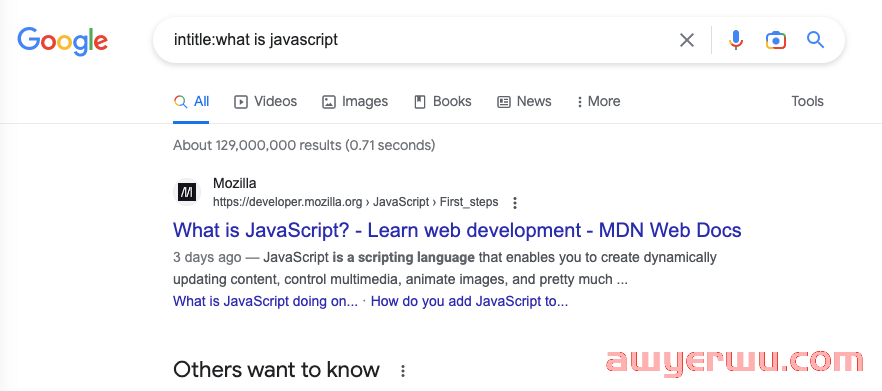Open What is JavaScript? MDN Web Docs result
882x391 pixels.
tap(457, 230)
